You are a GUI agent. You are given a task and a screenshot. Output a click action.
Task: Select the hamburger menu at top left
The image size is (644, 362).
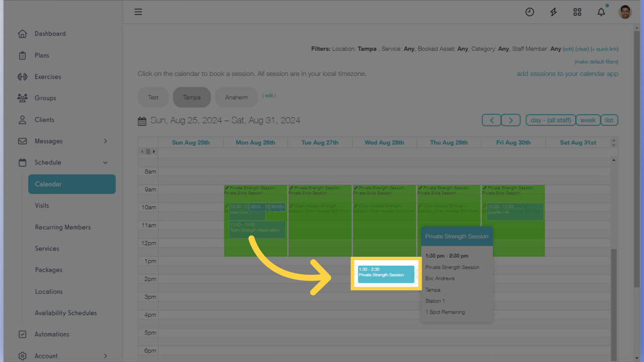point(138,12)
